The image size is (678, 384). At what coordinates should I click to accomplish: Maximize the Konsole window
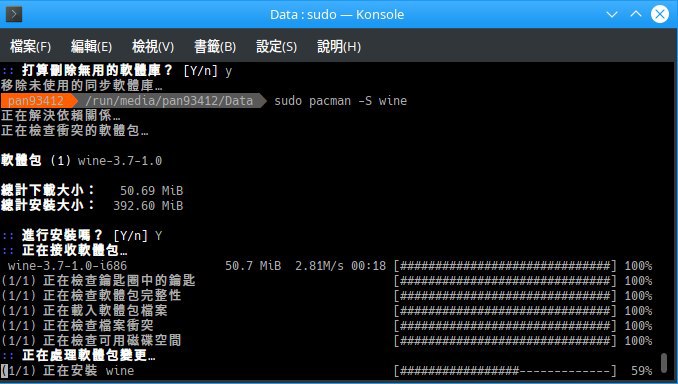tap(636, 14)
